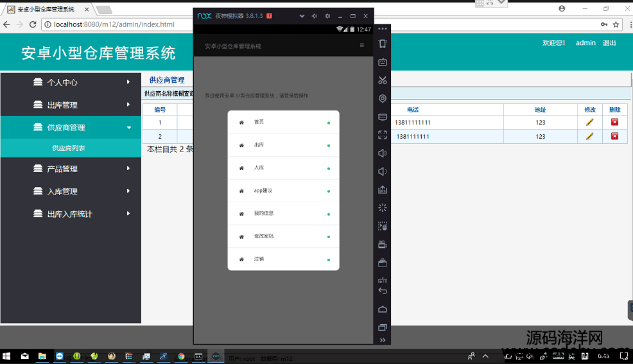This screenshot has width=633, height=364.
Task: Select 出库 in the app menu
Action: 283,145
